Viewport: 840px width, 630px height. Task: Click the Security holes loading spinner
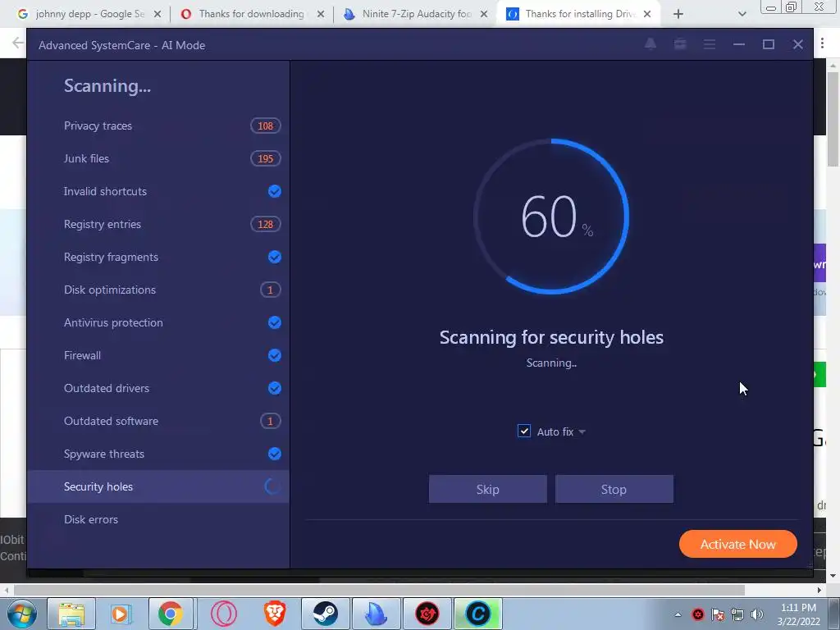[x=272, y=486]
